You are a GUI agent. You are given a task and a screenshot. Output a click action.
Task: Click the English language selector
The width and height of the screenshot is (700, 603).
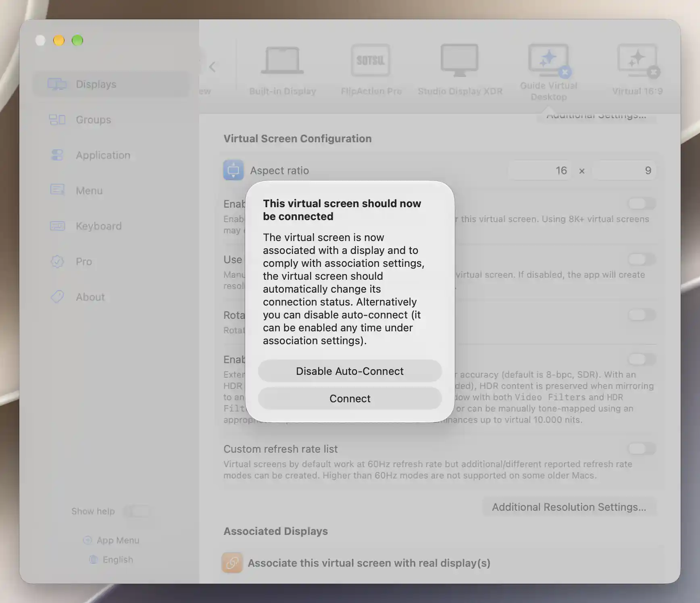tap(118, 559)
